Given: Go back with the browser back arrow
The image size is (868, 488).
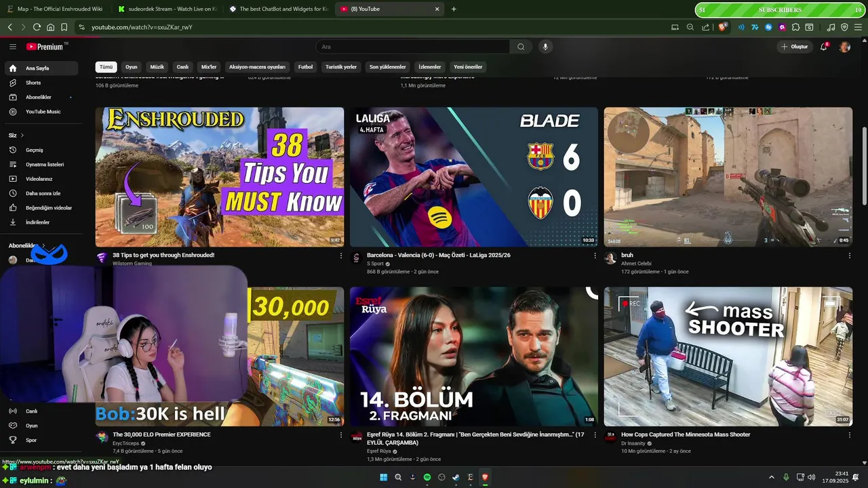Looking at the screenshot, I should [x=10, y=27].
